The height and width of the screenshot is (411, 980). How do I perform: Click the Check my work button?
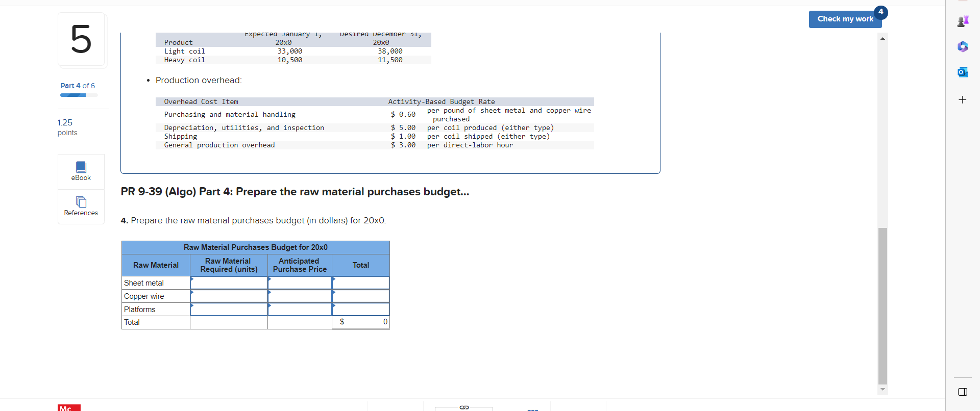coord(845,19)
